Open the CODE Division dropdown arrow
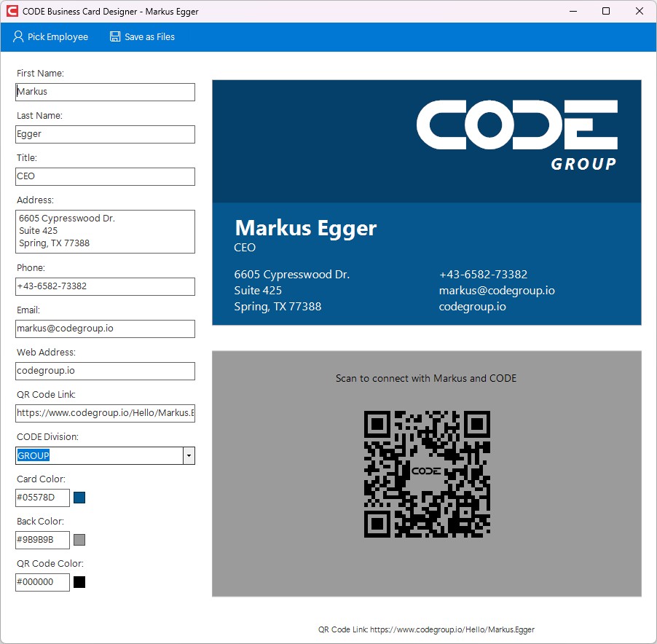657x644 pixels. click(x=189, y=455)
